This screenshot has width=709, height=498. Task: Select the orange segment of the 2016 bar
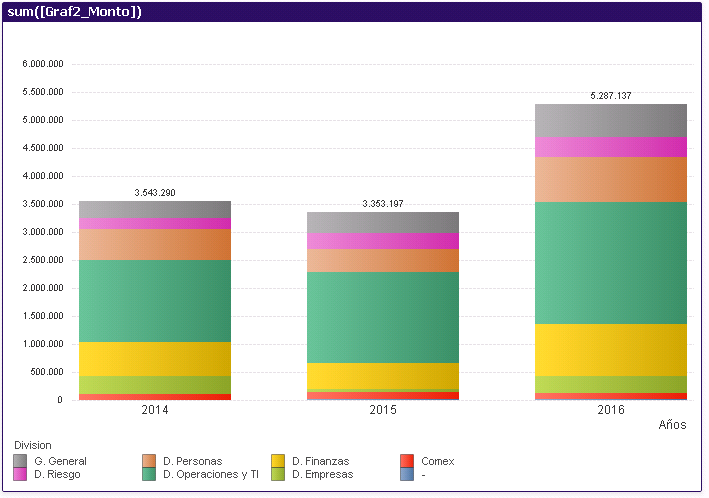click(x=611, y=180)
